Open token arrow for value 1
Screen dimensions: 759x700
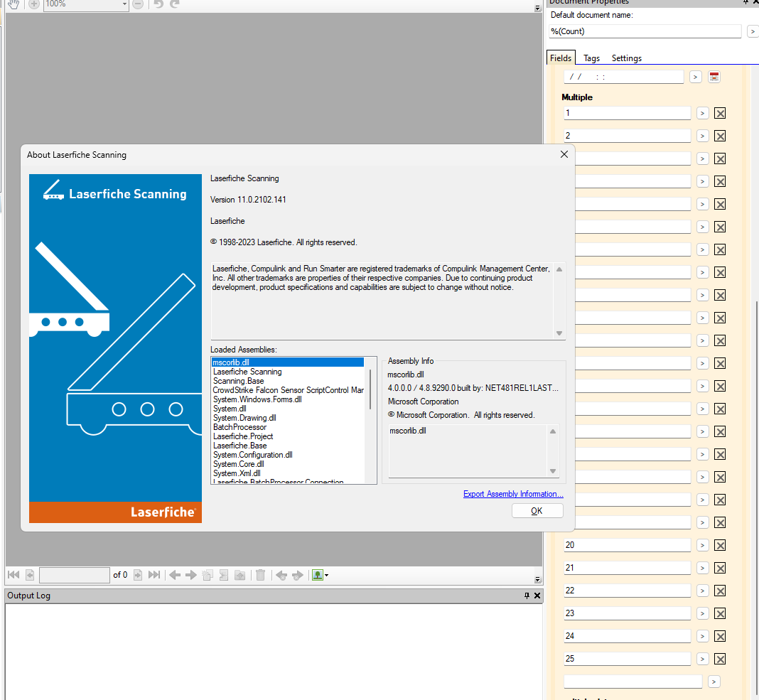702,113
